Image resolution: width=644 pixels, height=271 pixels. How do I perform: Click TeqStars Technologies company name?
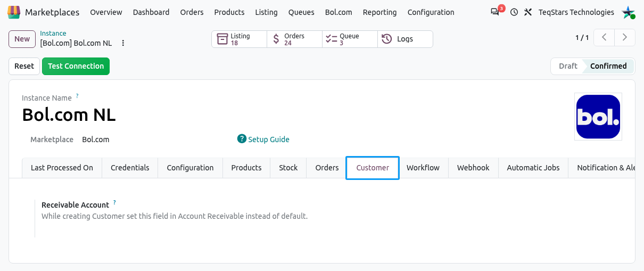(576, 12)
